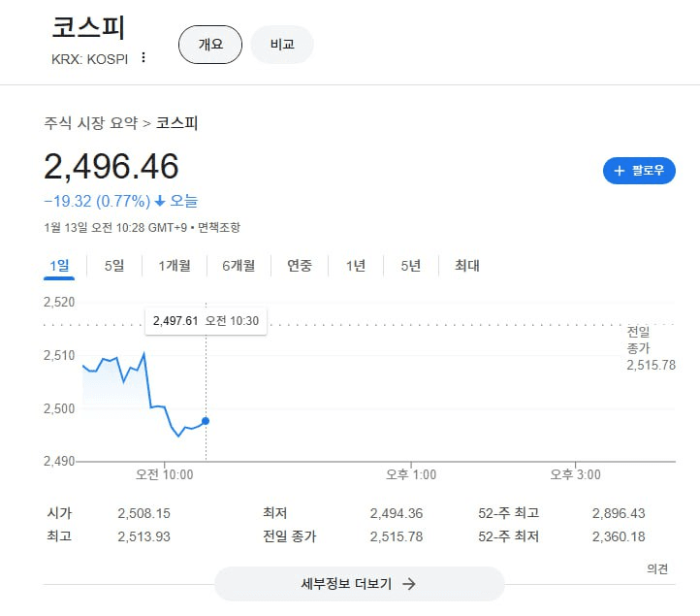Screen dimensions: 700x616
Task: Select the 연중 time range
Action: click(x=300, y=266)
